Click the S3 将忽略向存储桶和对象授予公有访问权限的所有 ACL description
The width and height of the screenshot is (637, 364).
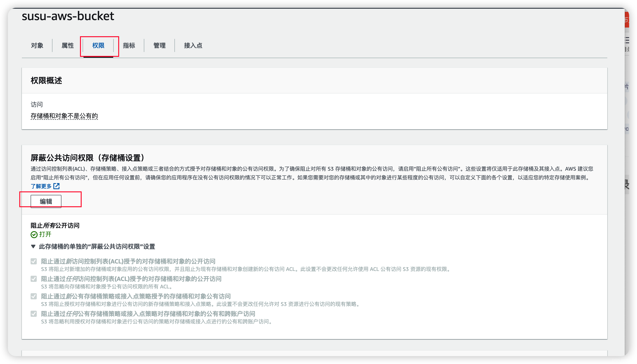tap(107, 286)
